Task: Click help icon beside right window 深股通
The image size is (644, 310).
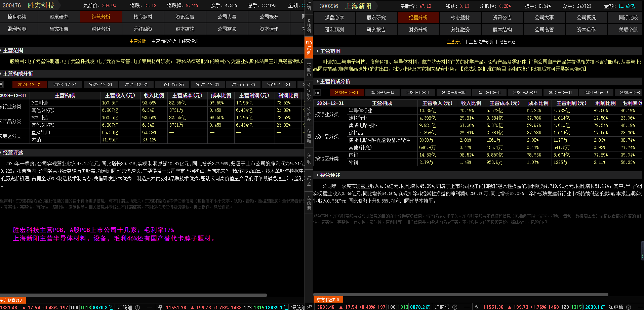Action: tap(629, 307)
